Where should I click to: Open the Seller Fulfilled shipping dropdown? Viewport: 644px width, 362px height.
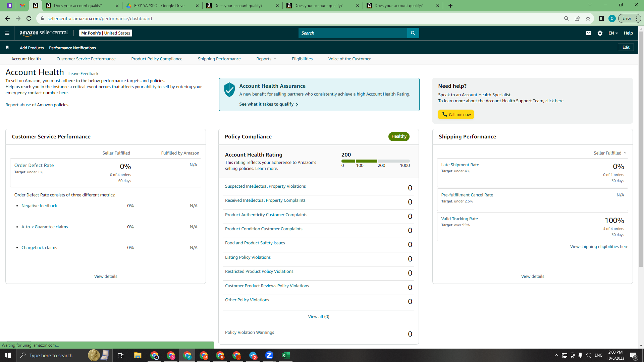click(x=610, y=153)
